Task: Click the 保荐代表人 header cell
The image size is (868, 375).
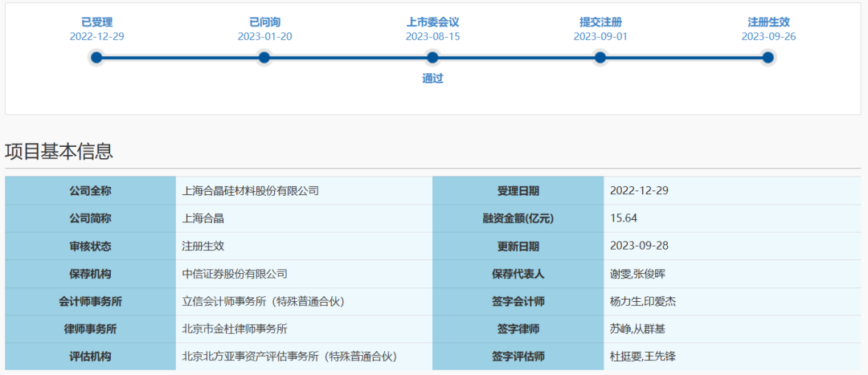Action: click(x=518, y=274)
